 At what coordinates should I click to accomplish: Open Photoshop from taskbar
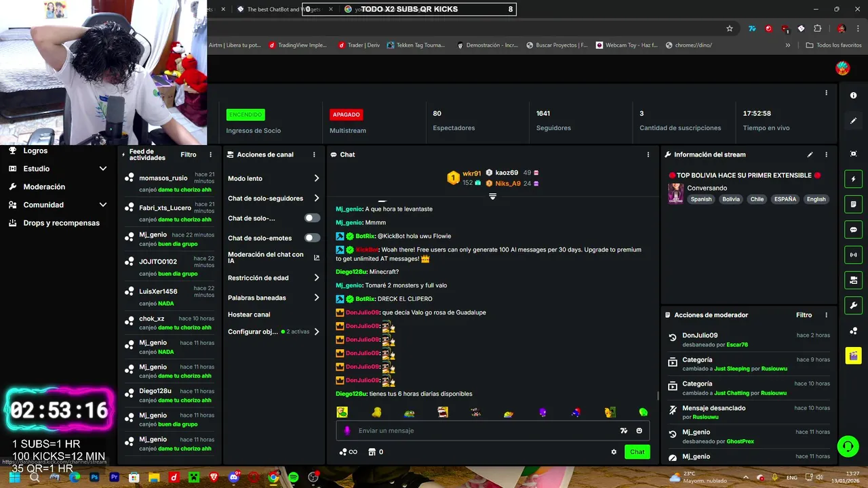[94, 477]
